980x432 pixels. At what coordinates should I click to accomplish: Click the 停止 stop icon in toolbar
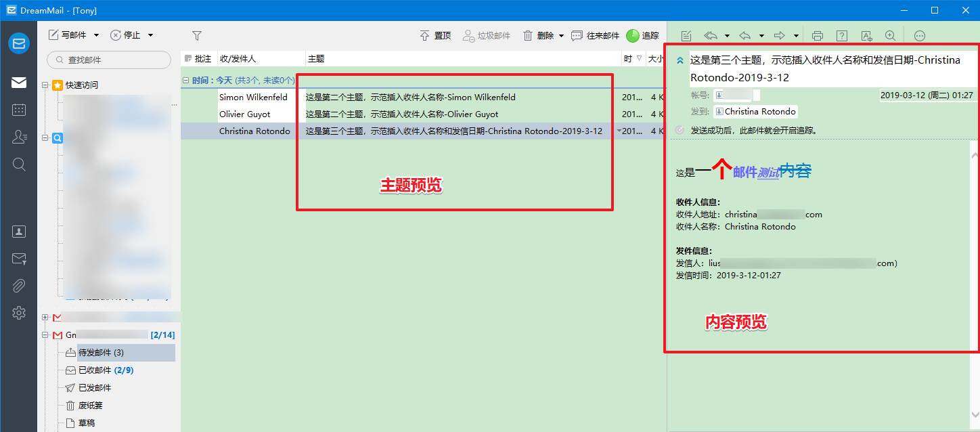point(116,35)
